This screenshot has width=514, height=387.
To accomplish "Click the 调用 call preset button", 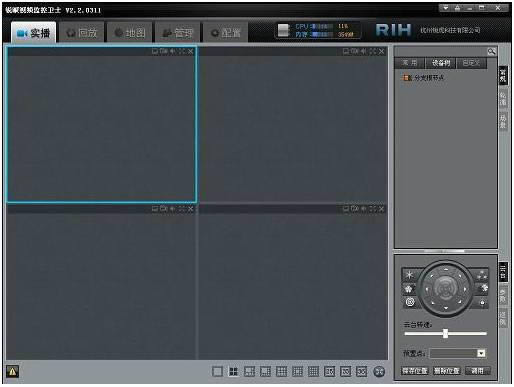I will 477,371.
